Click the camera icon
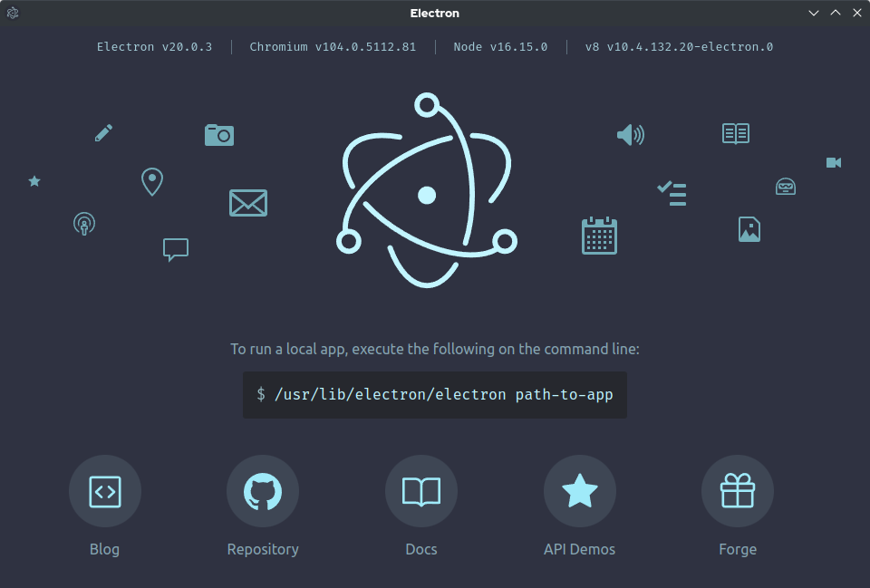870x588 pixels. pyautogui.click(x=219, y=134)
